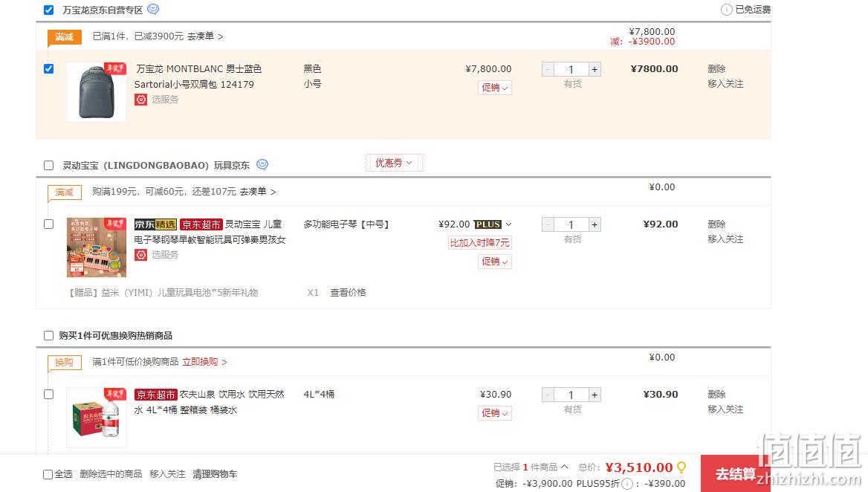Move 电子琴 toy to 移入关注
This screenshot has height=492, width=868.
point(725,239)
